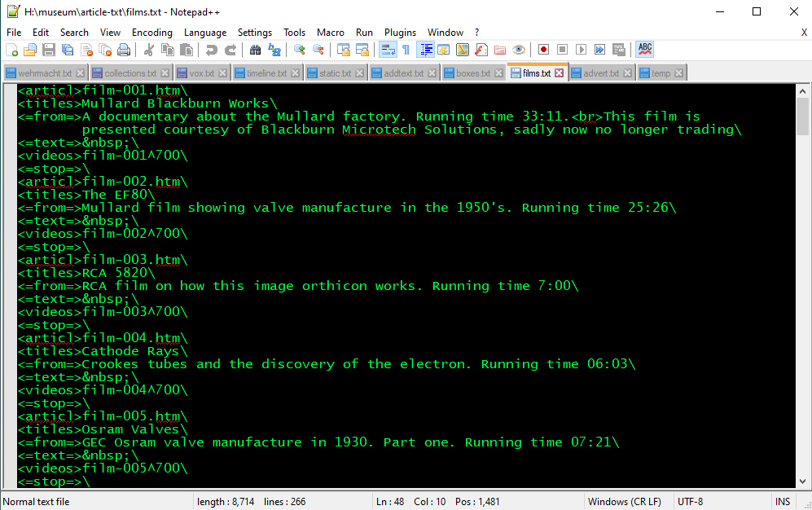The height and width of the screenshot is (510, 812).
Task: Zoom out with the magnifier minus icon
Action: click(x=318, y=50)
